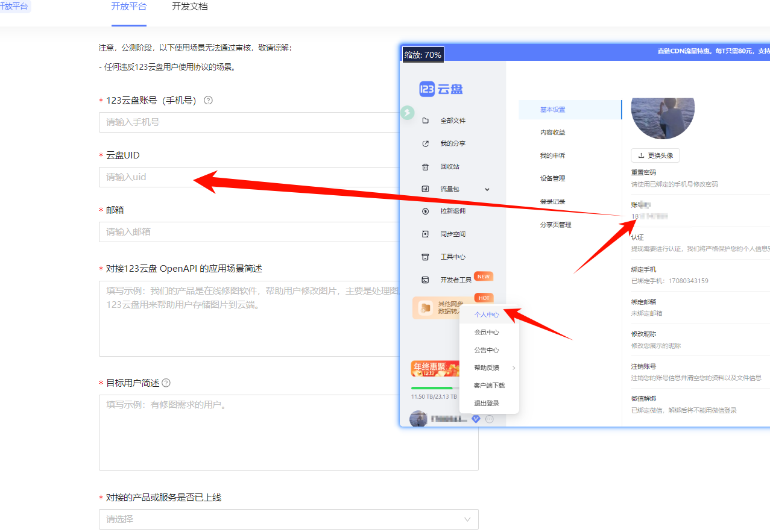Click the large profile avatar photo

(663, 117)
